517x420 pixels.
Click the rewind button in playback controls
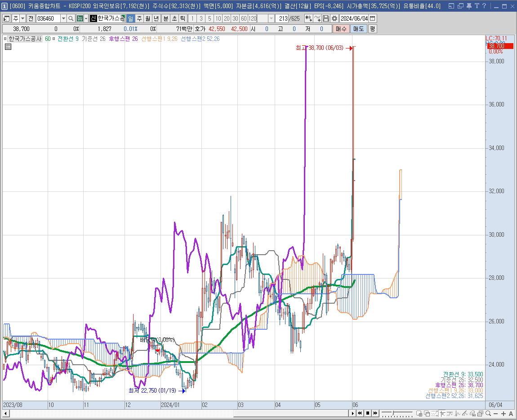click(360, 413)
